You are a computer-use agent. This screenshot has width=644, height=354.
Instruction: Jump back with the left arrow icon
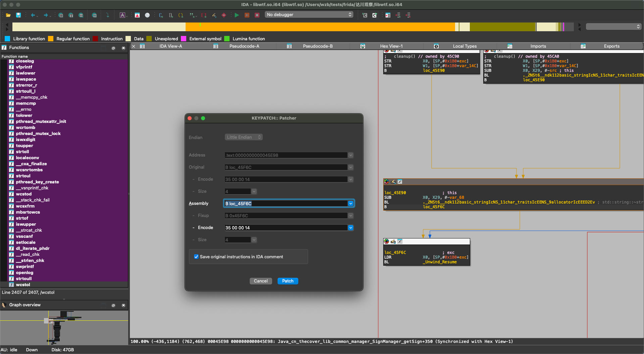[x=33, y=15]
